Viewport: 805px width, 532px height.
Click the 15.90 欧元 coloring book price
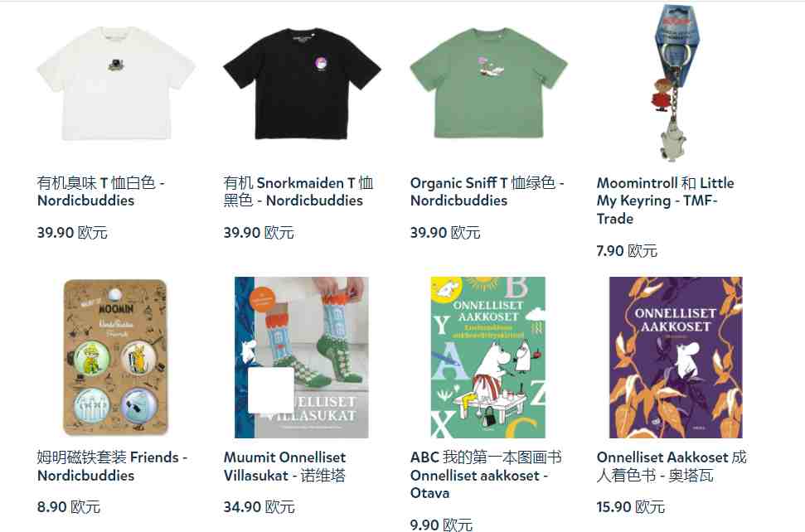[x=630, y=507]
